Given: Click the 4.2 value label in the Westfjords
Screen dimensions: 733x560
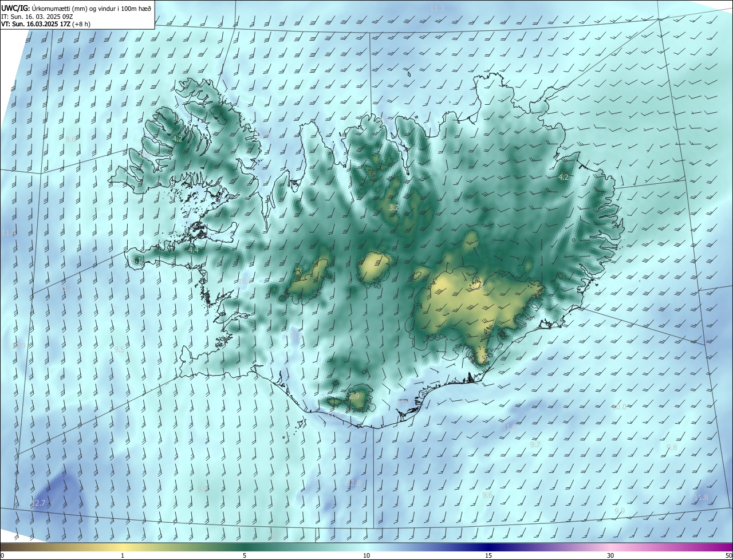Looking at the screenshot, I should (x=178, y=139).
